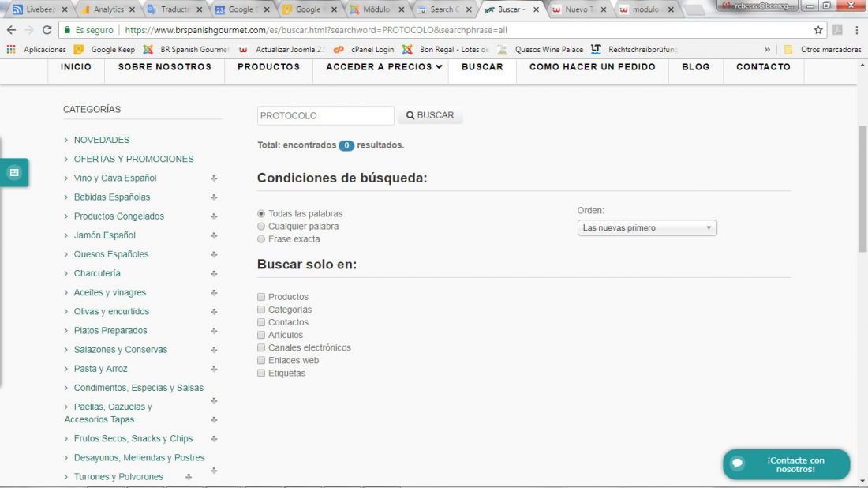The image size is (868, 488).
Task: Click the PROTOCOLO search input field
Action: pos(325,116)
